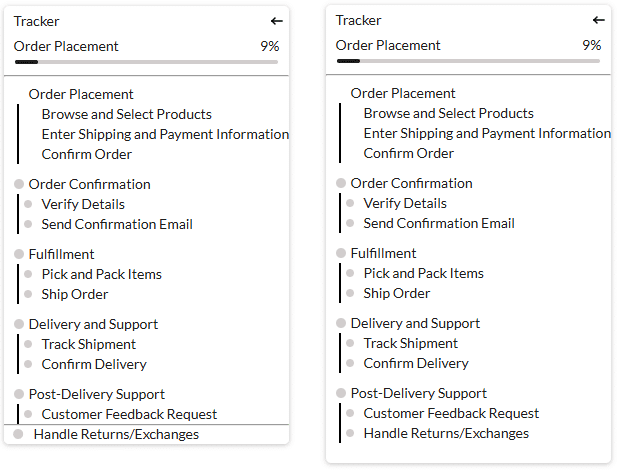This screenshot has width=619, height=474.
Task: Open Browse and Select Products in left panel
Action: [x=126, y=114]
